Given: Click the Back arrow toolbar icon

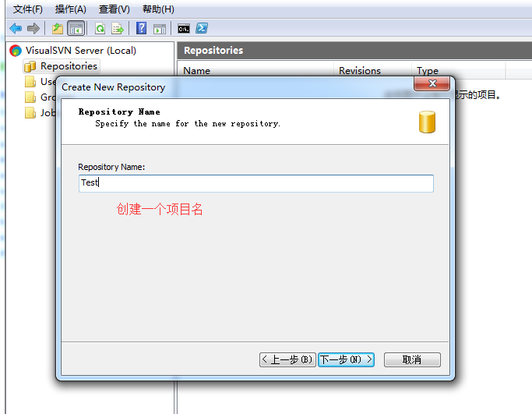Looking at the screenshot, I should point(16,29).
